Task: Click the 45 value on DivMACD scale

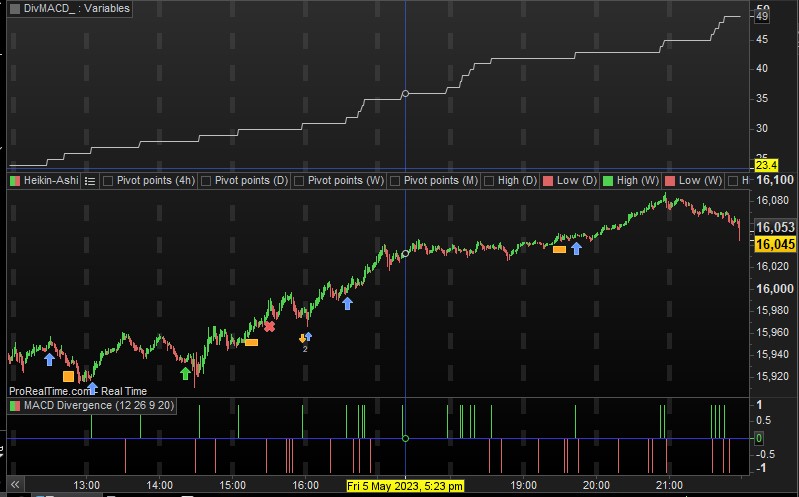Action: point(762,39)
